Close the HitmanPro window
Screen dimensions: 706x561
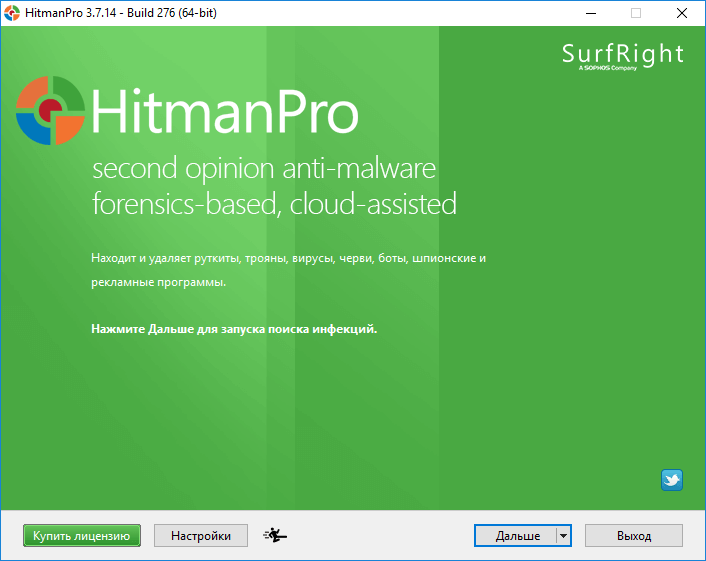click(682, 13)
